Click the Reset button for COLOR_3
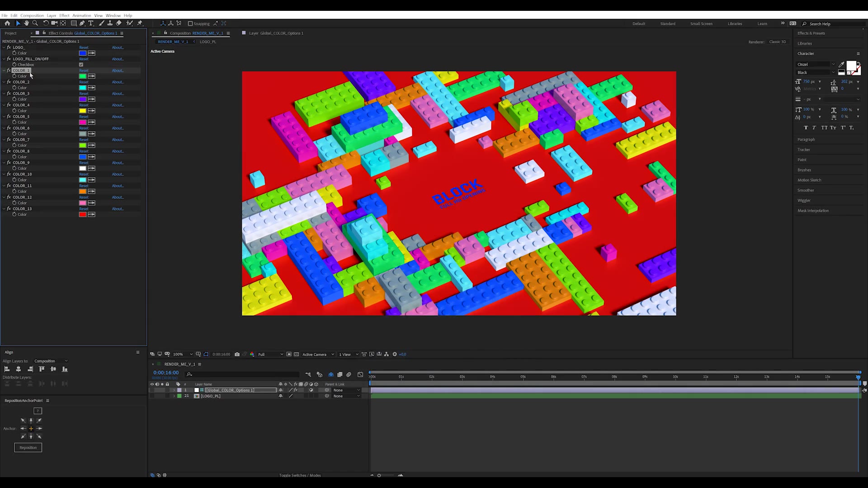The width and height of the screenshot is (868, 488). pos(83,93)
